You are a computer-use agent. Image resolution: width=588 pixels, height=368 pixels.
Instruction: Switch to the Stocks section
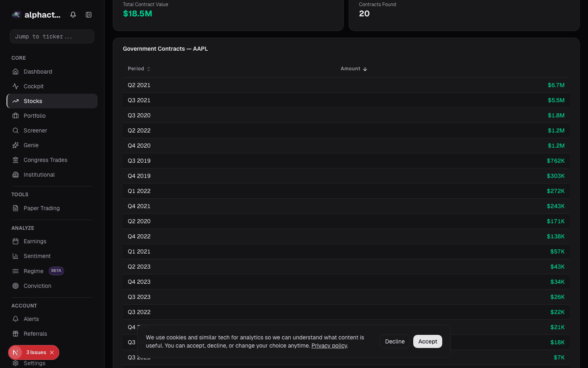pyautogui.click(x=33, y=101)
